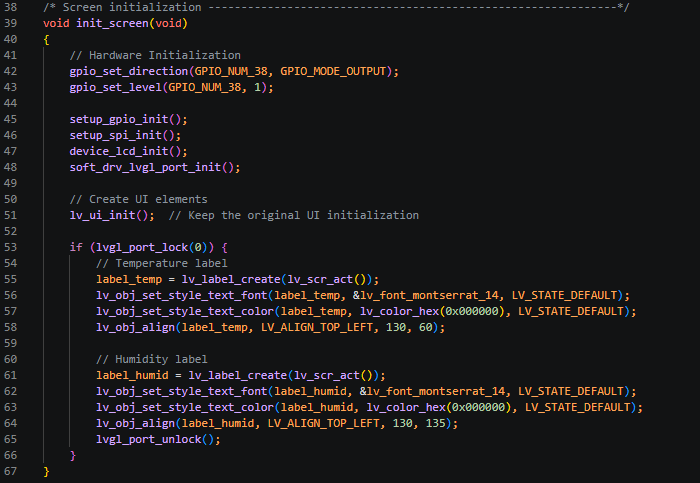Click the lv_obj_align call on line 58
This screenshot has height=483, width=700.
[x=135, y=328]
